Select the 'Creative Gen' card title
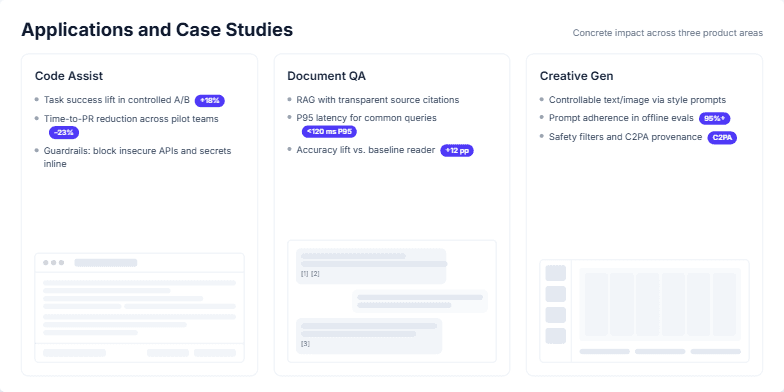 tap(576, 76)
